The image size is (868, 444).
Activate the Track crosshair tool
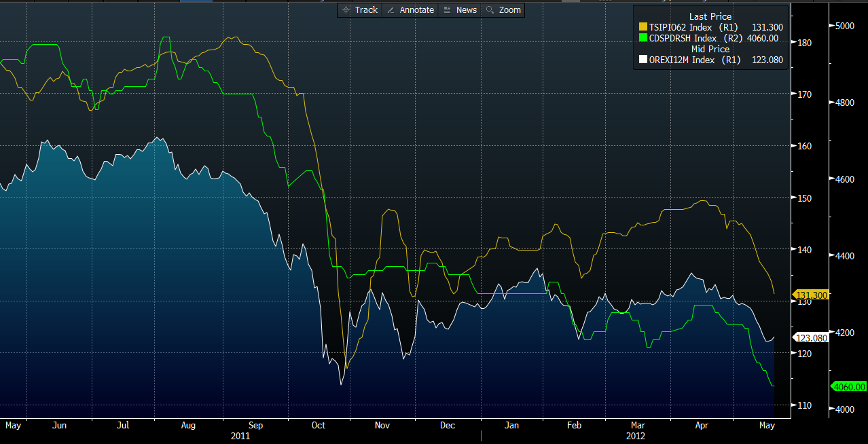pyautogui.click(x=360, y=10)
